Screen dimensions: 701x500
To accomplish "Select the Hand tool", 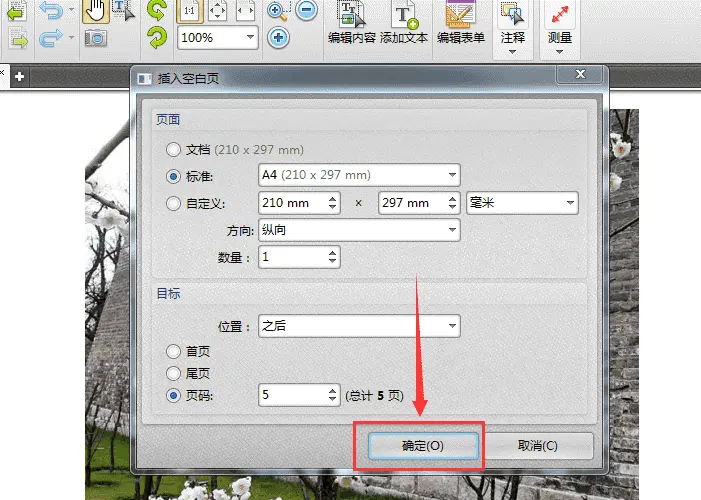I will click(x=96, y=11).
